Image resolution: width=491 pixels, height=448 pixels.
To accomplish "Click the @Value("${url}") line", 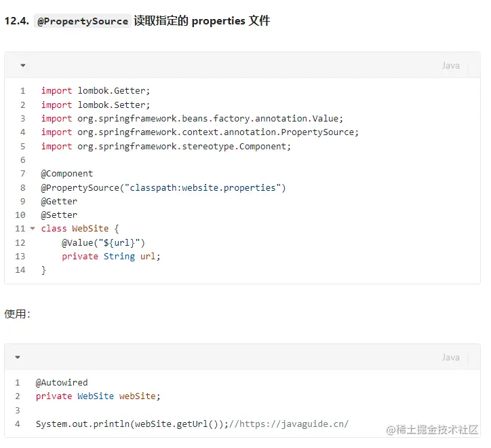I will pos(103,242).
